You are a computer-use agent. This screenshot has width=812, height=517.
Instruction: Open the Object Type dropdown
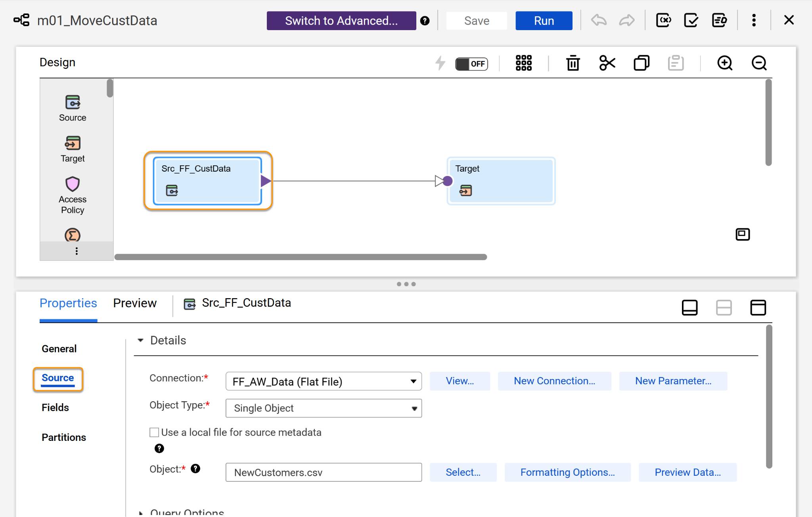click(324, 408)
